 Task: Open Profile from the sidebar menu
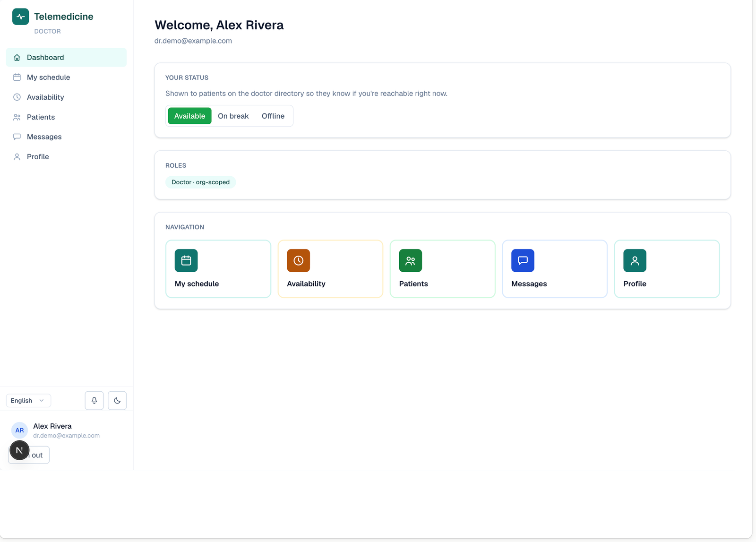pos(66,156)
